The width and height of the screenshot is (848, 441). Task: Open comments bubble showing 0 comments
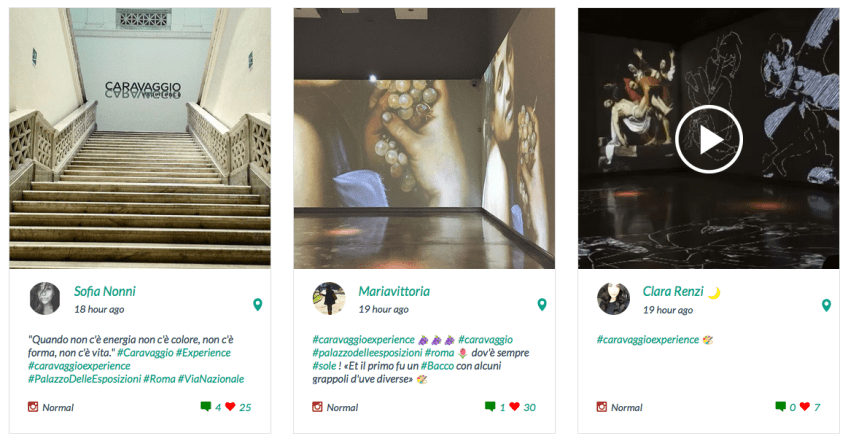coord(780,406)
